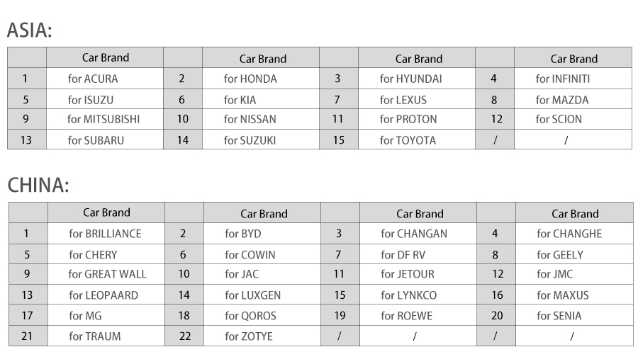This screenshot has height=364, width=638.
Task: Click the 'for ACURA' cell
Action: tap(105, 79)
